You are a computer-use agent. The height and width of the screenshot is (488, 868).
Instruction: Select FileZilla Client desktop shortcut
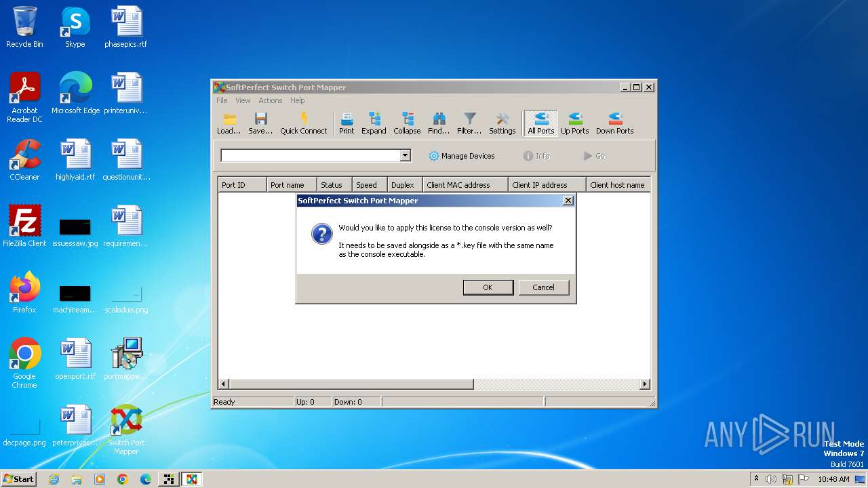[24, 226]
